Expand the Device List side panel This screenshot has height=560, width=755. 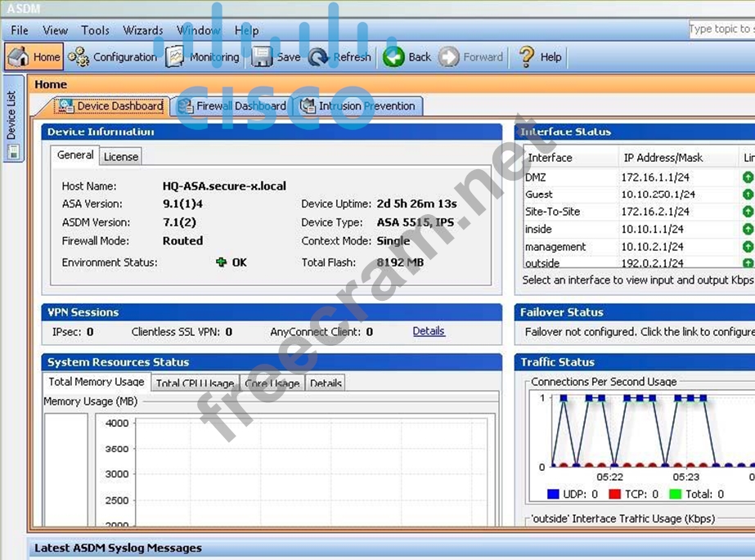click(12, 119)
